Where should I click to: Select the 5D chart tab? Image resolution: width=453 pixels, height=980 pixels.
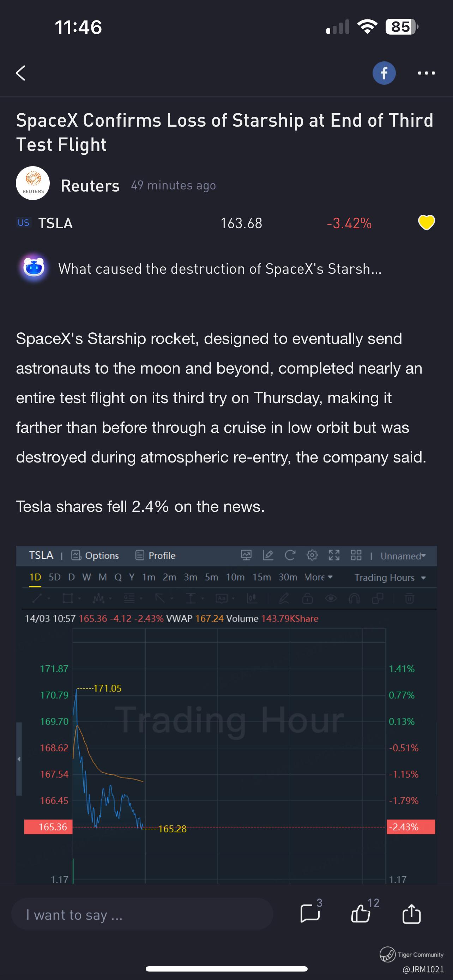pyautogui.click(x=54, y=577)
